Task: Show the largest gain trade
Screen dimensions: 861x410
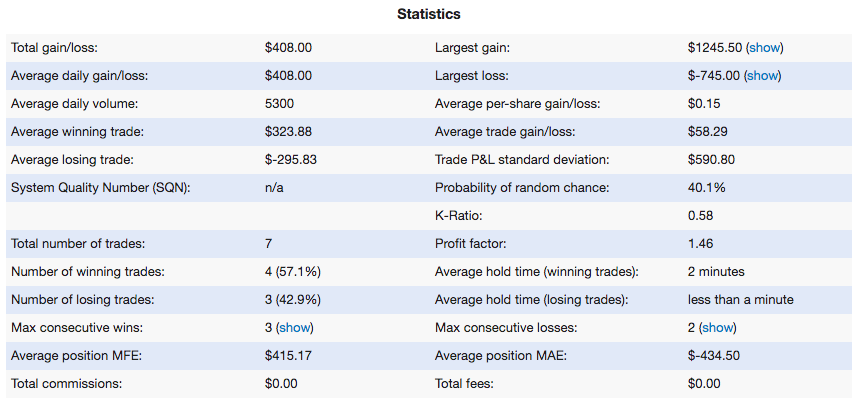Action: pyautogui.click(x=764, y=48)
